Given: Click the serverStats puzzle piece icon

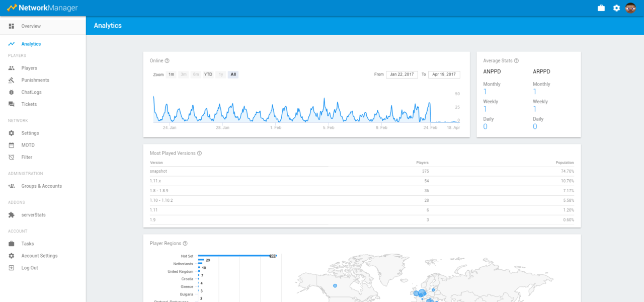Looking at the screenshot, I should [12, 215].
